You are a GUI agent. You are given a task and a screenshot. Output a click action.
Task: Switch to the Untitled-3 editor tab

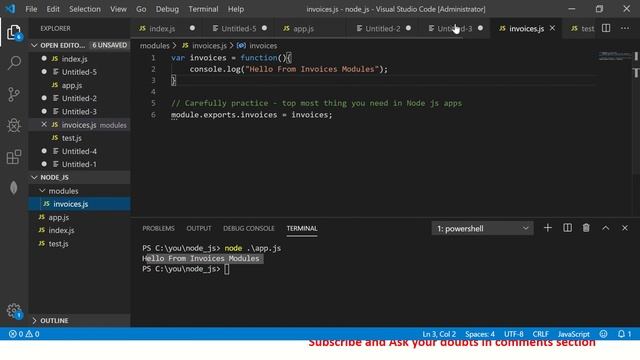tap(455, 29)
